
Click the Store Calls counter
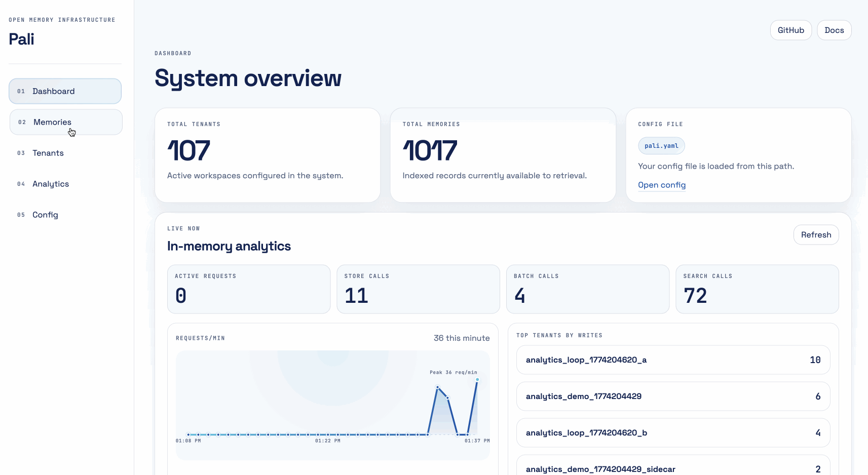tap(418, 289)
